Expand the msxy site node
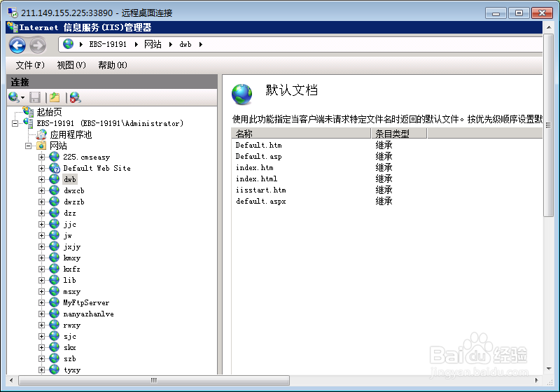 pyautogui.click(x=41, y=291)
